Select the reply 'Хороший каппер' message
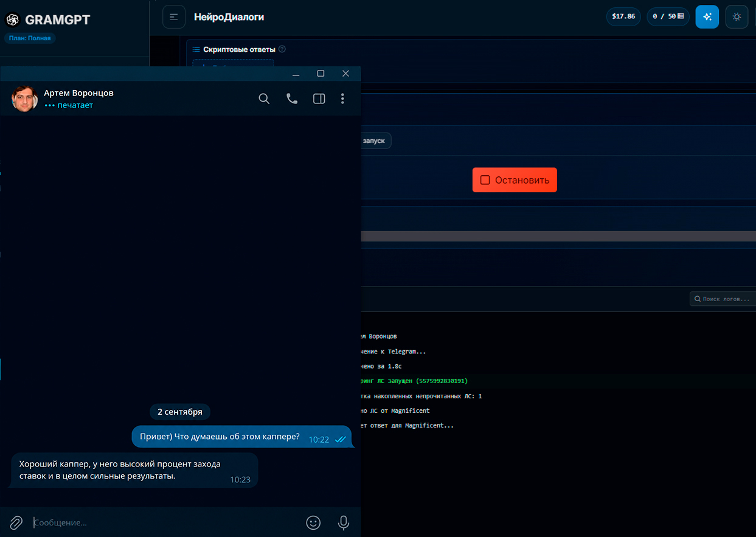This screenshot has height=537, width=756. 134,470
